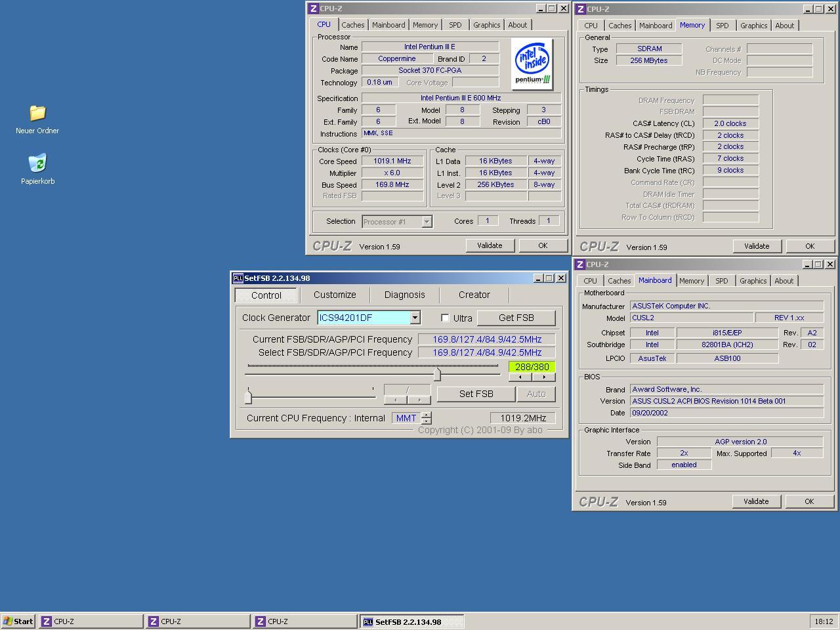Step FSB value left with arrow under 288/380
Screen dimensions: 840x630
pos(520,377)
